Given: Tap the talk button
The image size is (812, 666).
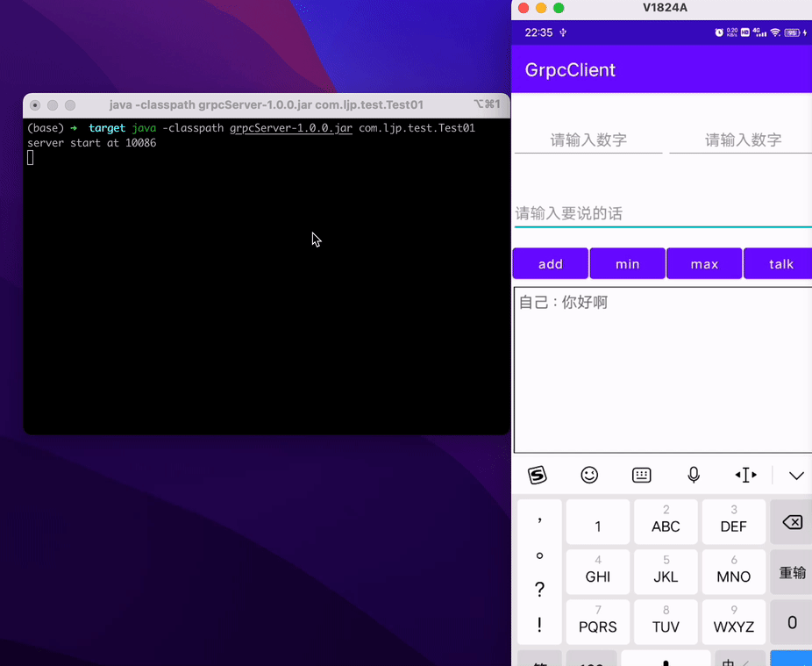Looking at the screenshot, I should [x=779, y=264].
